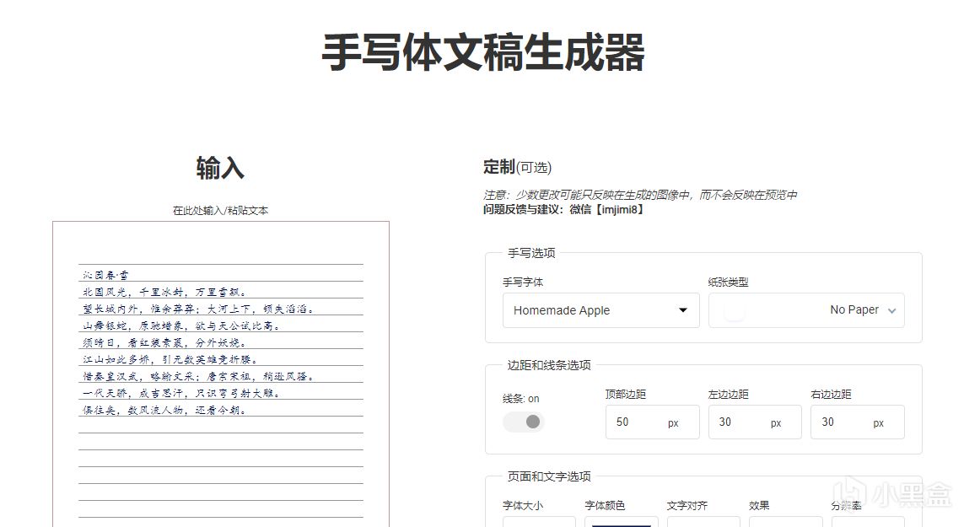
Task: Click the line starting with 望长城内外
Action: [198, 309]
